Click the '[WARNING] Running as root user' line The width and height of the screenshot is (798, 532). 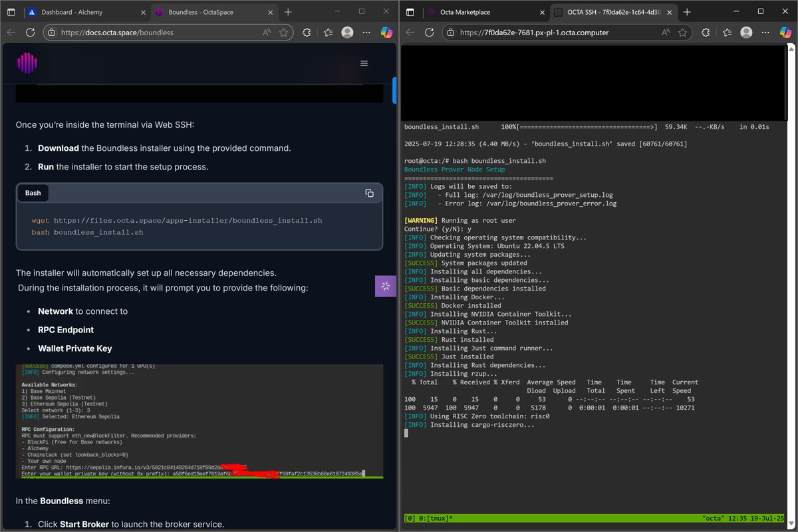pos(460,220)
